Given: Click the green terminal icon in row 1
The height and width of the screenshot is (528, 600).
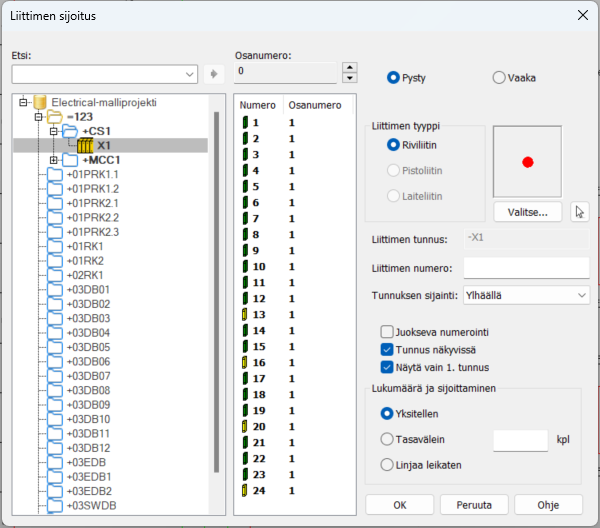Looking at the screenshot, I should click(244, 123).
